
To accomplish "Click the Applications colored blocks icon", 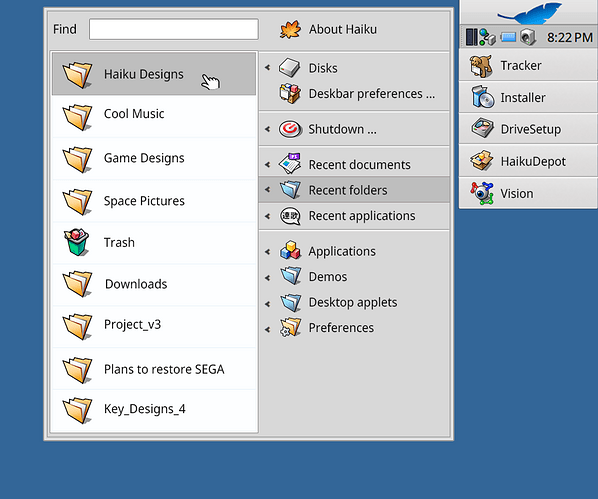I will click(290, 251).
